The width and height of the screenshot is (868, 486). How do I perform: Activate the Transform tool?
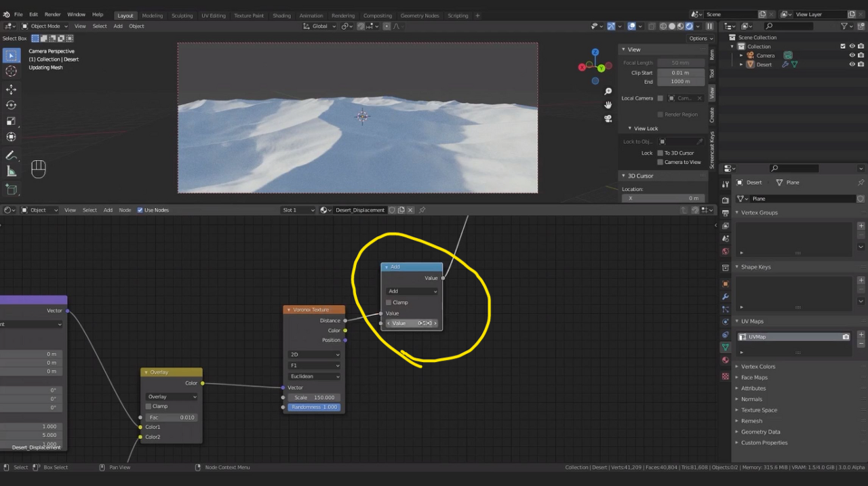click(12, 137)
